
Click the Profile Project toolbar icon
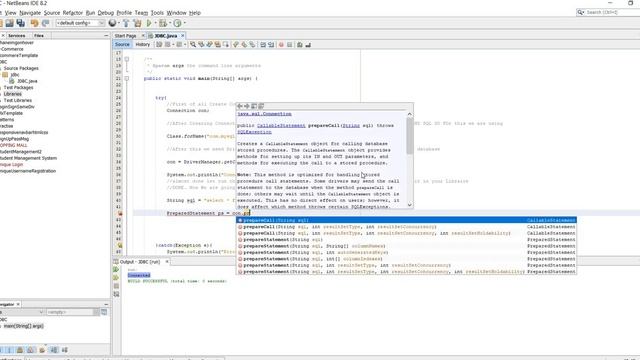[177, 23]
